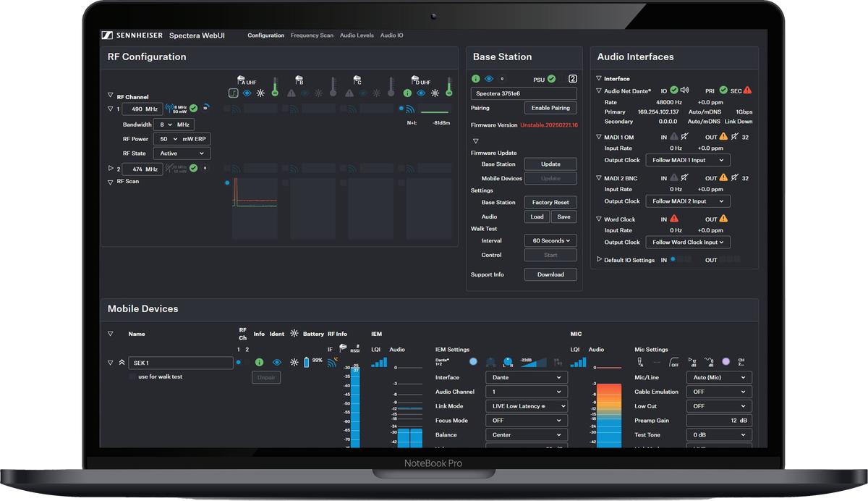Open the RF Power 50 mW dropdown

pyautogui.click(x=182, y=139)
